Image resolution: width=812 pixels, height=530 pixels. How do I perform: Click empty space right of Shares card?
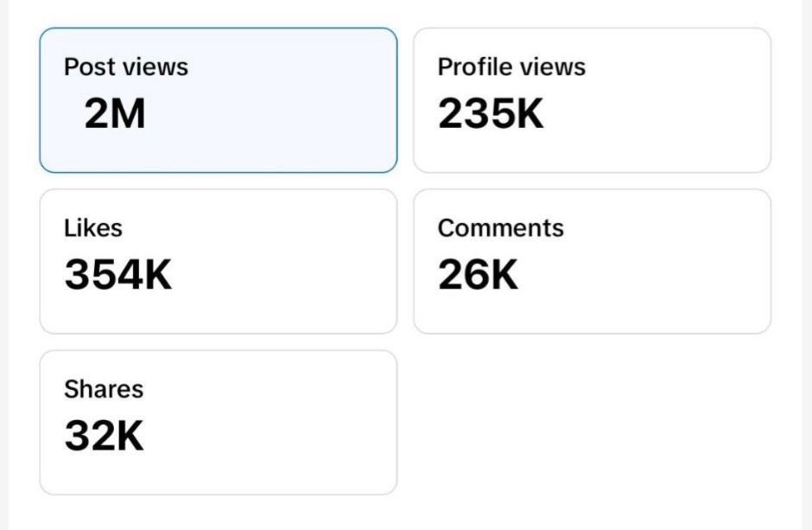click(x=592, y=422)
